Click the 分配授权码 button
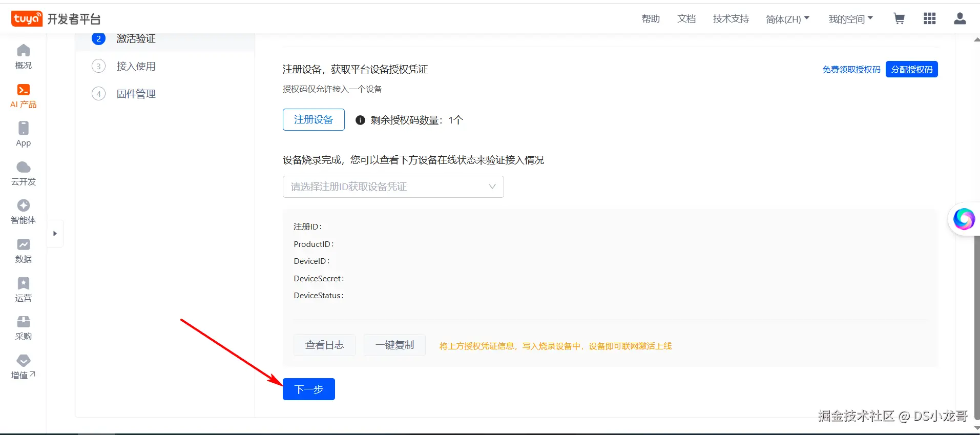Viewport: 980px width, 435px height. [x=912, y=69]
